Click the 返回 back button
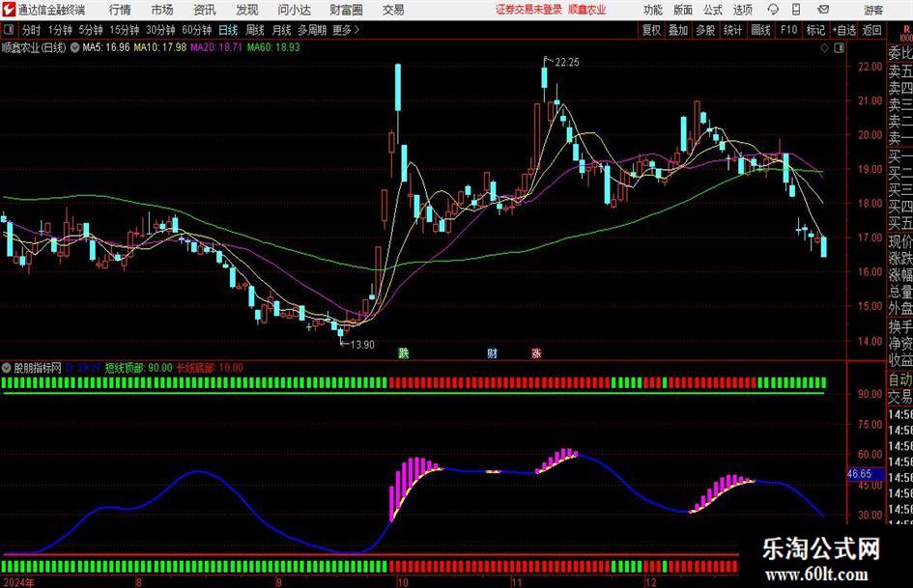The width and height of the screenshot is (913, 588). tap(872, 30)
